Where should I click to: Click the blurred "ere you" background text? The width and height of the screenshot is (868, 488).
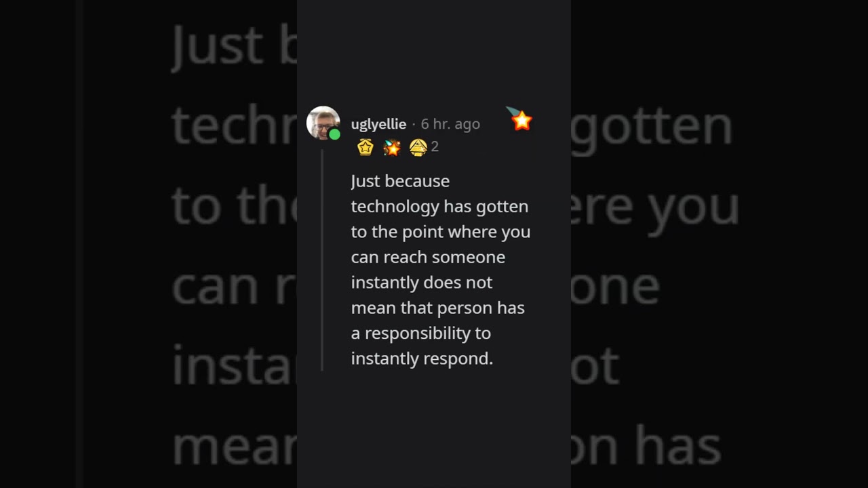pyautogui.click(x=654, y=205)
